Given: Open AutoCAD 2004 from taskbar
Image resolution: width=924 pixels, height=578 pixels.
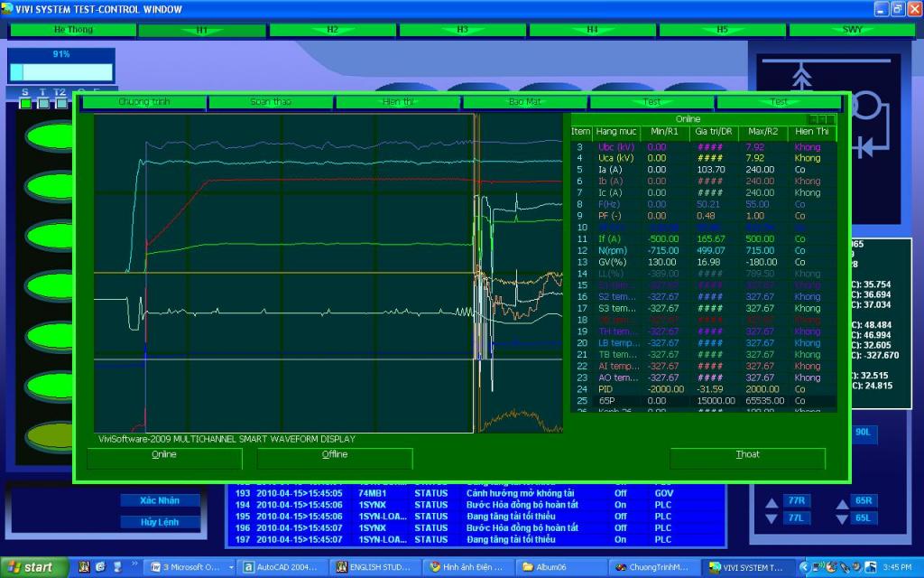Looking at the screenshot, I should (282, 567).
